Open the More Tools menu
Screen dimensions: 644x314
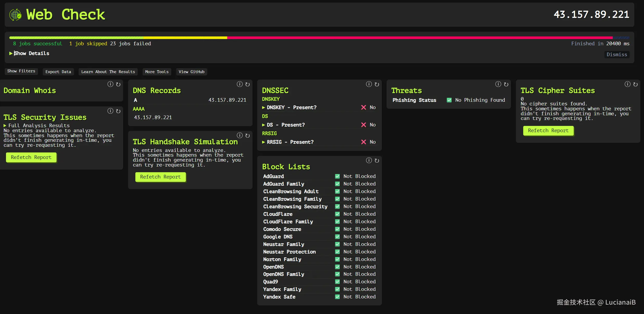coord(157,72)
